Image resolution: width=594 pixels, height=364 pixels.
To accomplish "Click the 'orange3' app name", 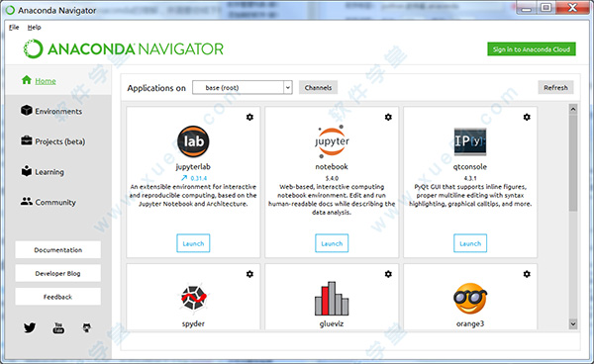I will [x=470, y=323].
